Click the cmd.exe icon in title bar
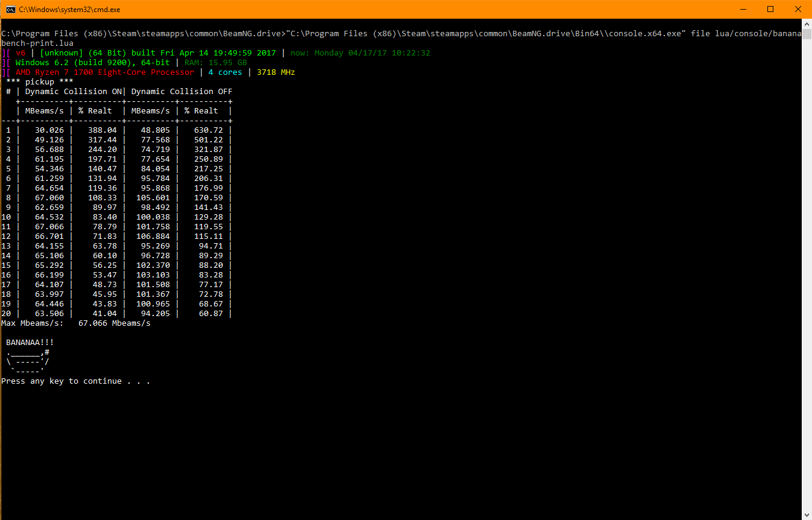 [x=10, y=9]
